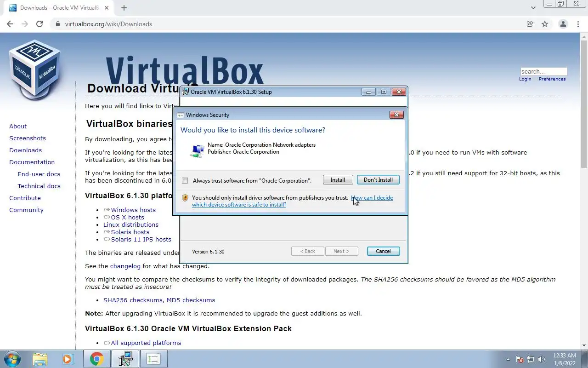Open the Linux distributions link

click(x=131, y=224)
